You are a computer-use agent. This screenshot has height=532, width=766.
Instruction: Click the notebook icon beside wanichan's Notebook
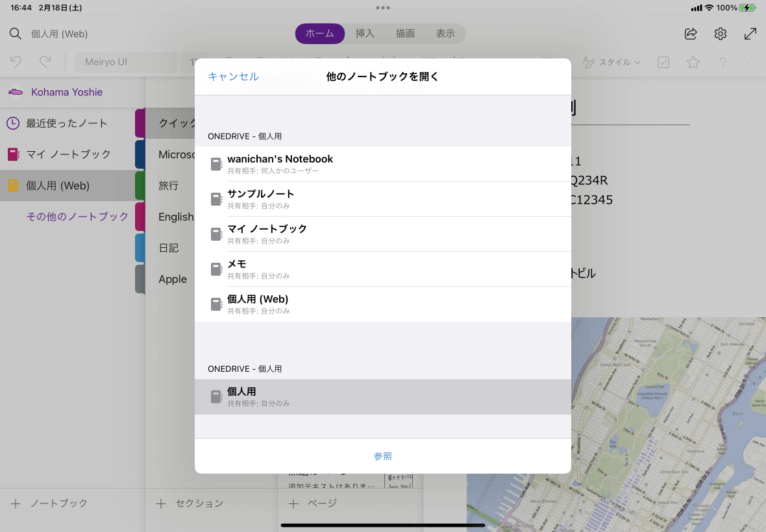click(x=216, y=164)
